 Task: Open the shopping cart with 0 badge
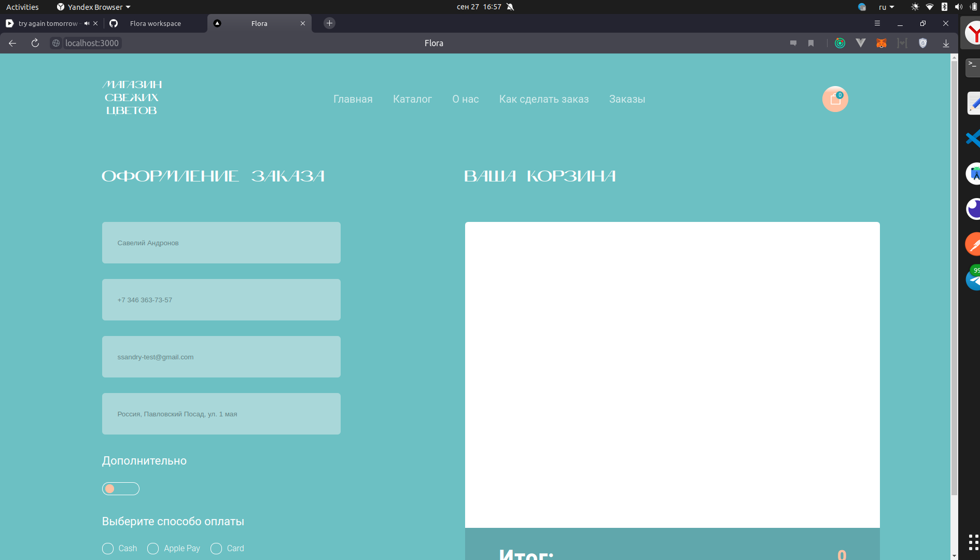click(835, 99)
